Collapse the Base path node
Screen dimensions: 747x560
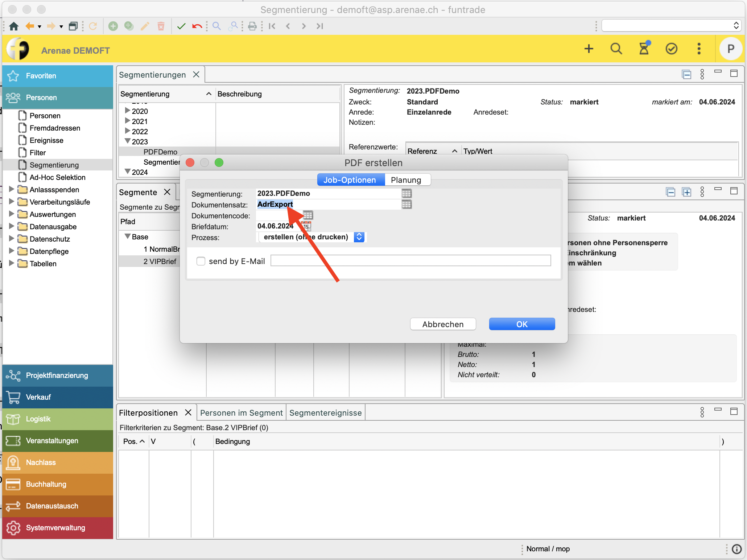point(127,236)
